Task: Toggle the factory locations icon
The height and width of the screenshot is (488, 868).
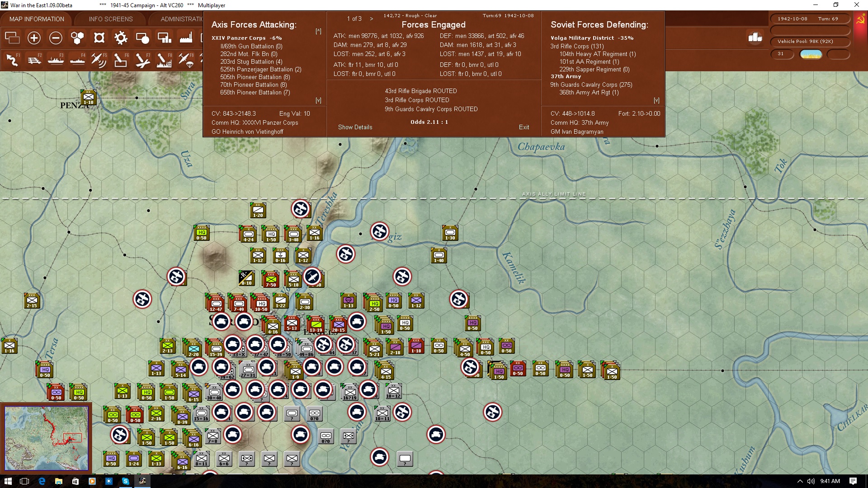Action: click(186, 38)
